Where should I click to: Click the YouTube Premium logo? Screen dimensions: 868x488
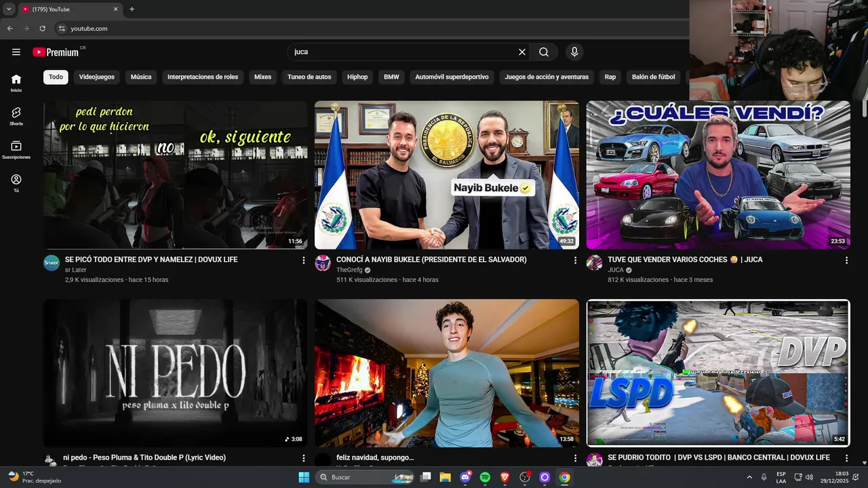[x=56, y=52]
